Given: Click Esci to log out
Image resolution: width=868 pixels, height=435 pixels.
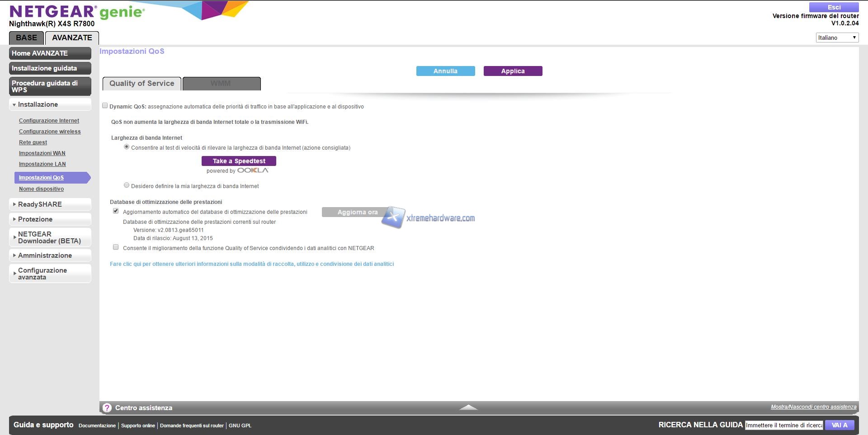Looking at the screenshot, I should click(834, 7).
